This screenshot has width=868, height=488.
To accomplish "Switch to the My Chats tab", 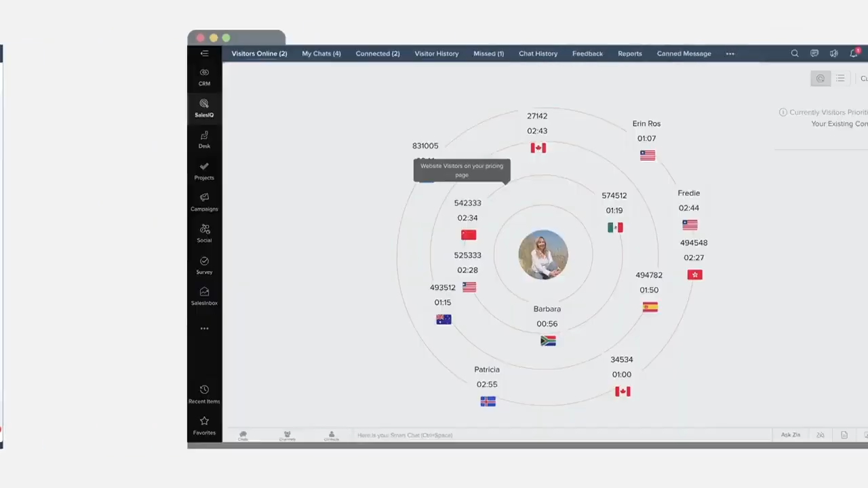I will [321, 54].
